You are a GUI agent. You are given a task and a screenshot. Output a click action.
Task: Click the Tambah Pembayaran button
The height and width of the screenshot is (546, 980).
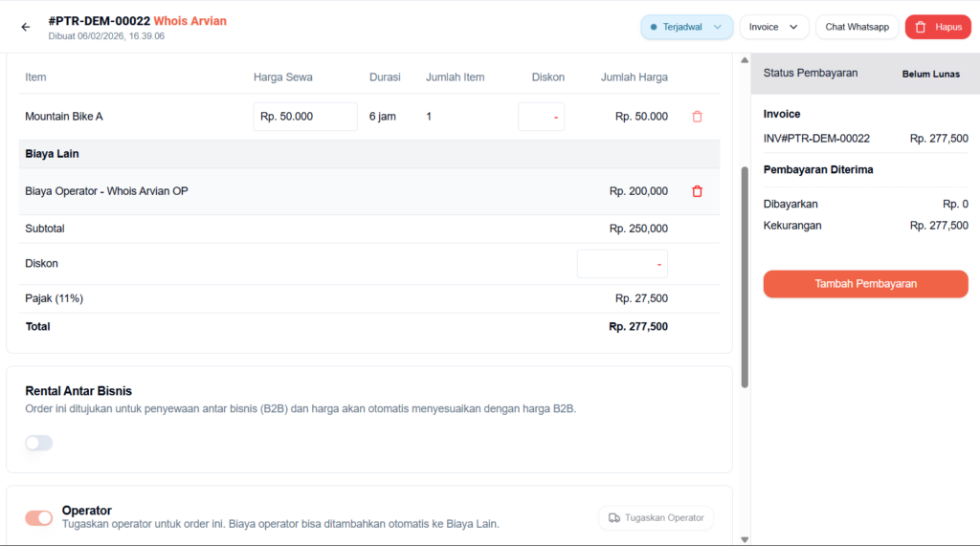coord(865,284)
